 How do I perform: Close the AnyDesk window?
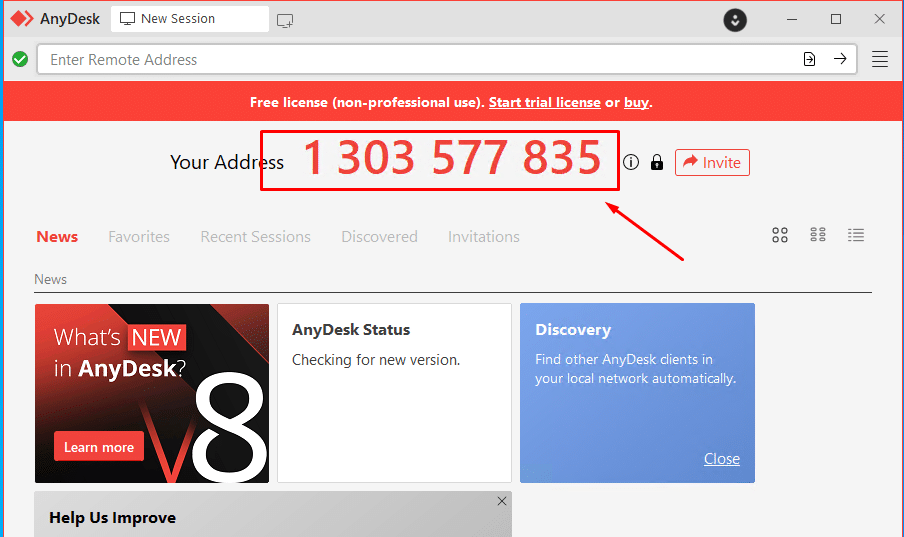[879, 19]
